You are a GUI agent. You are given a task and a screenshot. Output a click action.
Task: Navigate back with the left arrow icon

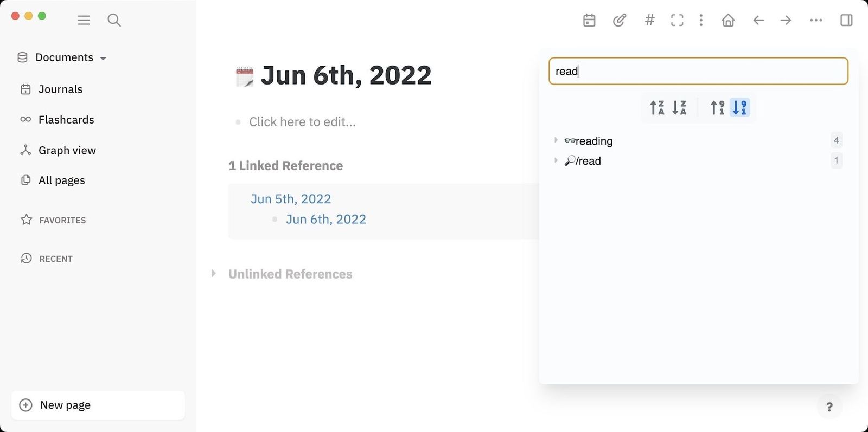[x=758, y=20]
